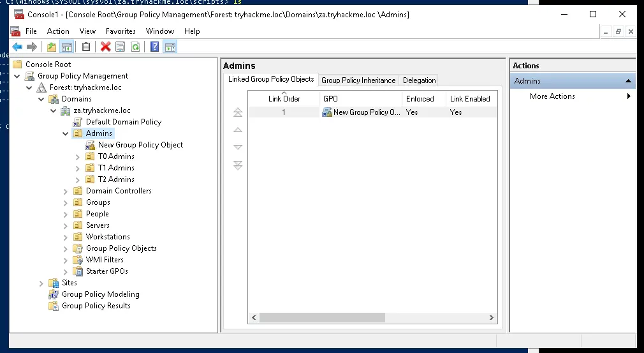The height and width of the screenshot is (353, 644).
Task: Move link to bottom with double-down arrow
Action: (238, 165)
